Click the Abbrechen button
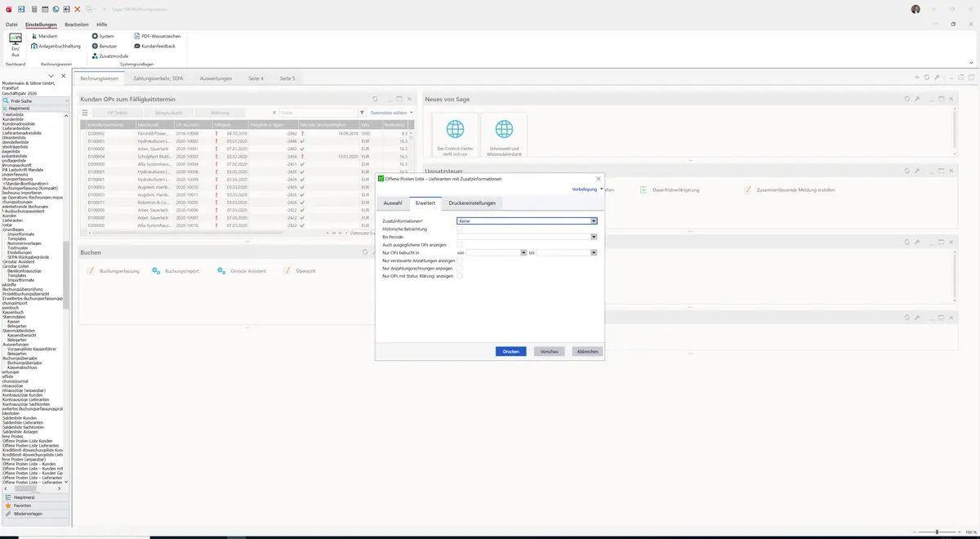Screen dimensions: 980x539 (588, 351)
